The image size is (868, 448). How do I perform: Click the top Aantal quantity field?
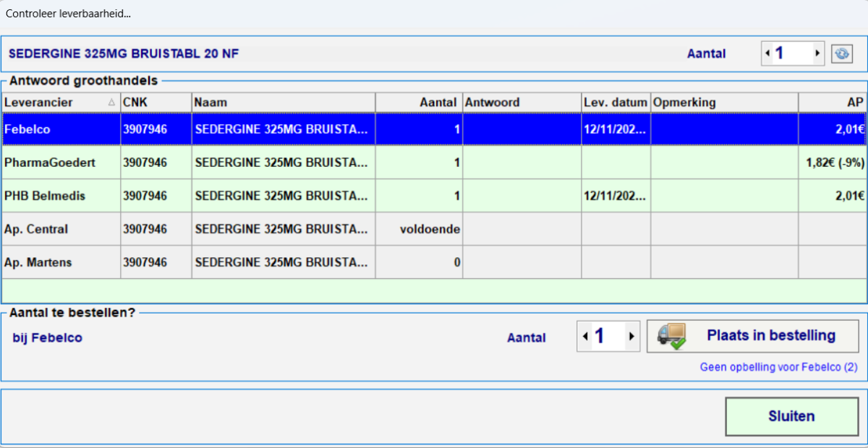[x=792, y=53]
